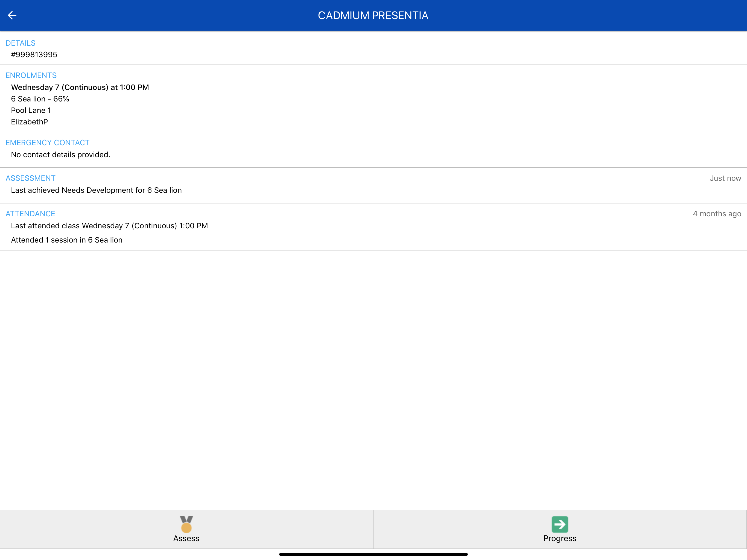The image size is (747, 560).
Task: Open the EMERGENCY CONTACT section header
Action: click(x=48, y=142)
